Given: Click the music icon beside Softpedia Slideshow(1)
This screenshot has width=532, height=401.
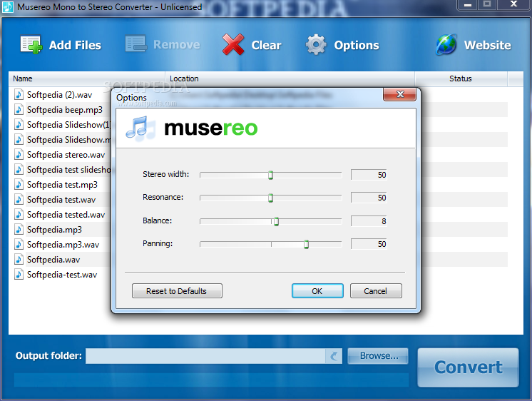Looking at the screenshot, I should point(19,124).
